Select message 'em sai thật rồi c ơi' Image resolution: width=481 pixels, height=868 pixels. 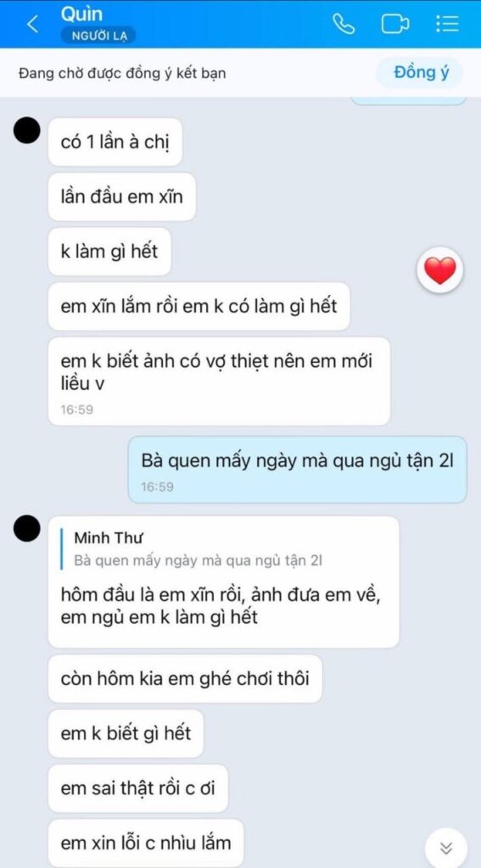137,787
